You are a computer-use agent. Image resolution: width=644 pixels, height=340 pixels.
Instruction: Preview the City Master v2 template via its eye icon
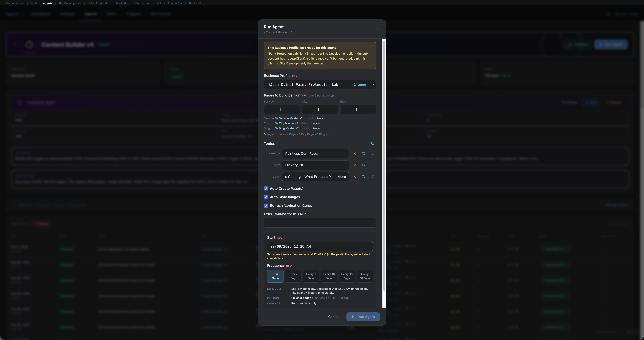[x=276, y=123]
